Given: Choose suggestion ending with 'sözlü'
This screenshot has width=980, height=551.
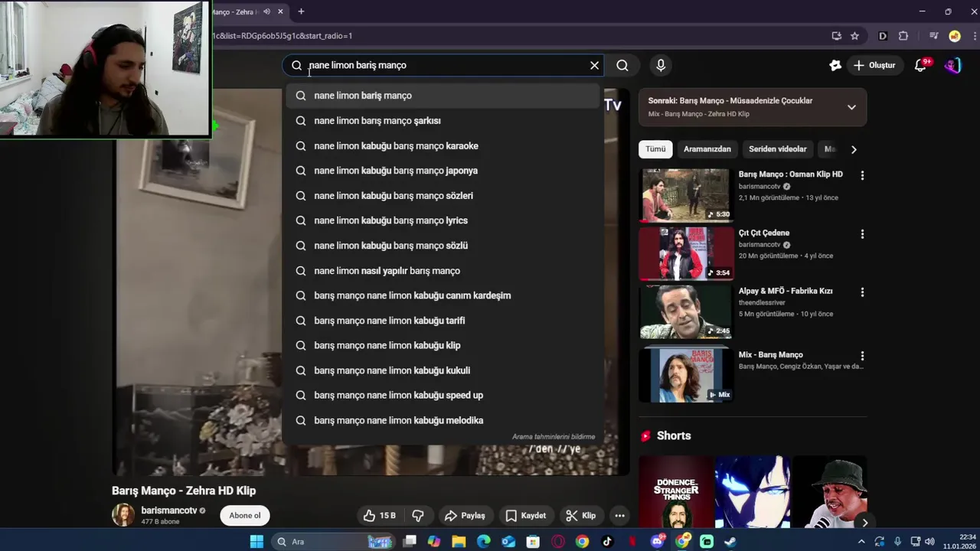Looking at the screenshot, I should click(x=443, y=246).
